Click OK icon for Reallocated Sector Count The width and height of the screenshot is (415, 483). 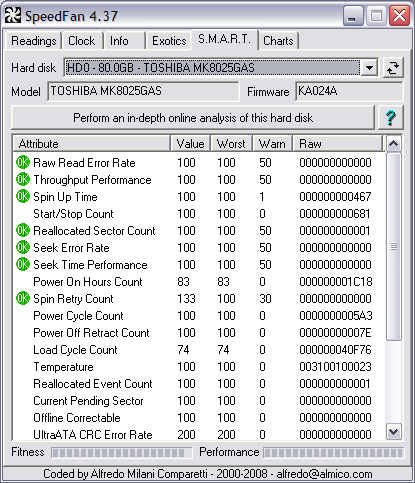[23, 230]
